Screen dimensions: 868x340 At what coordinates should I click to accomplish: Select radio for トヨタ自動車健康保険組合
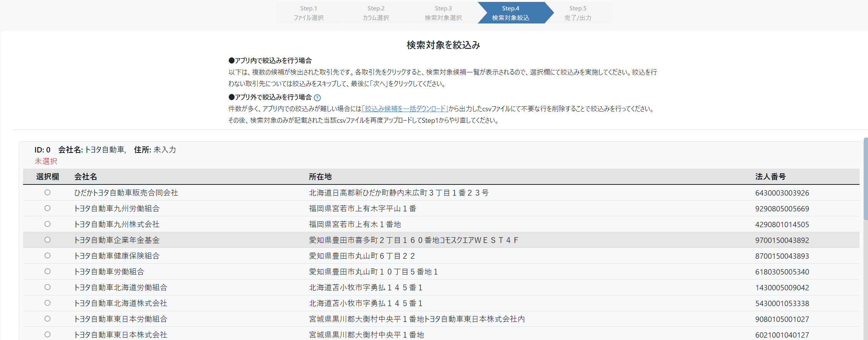click(x=47, y=256)
